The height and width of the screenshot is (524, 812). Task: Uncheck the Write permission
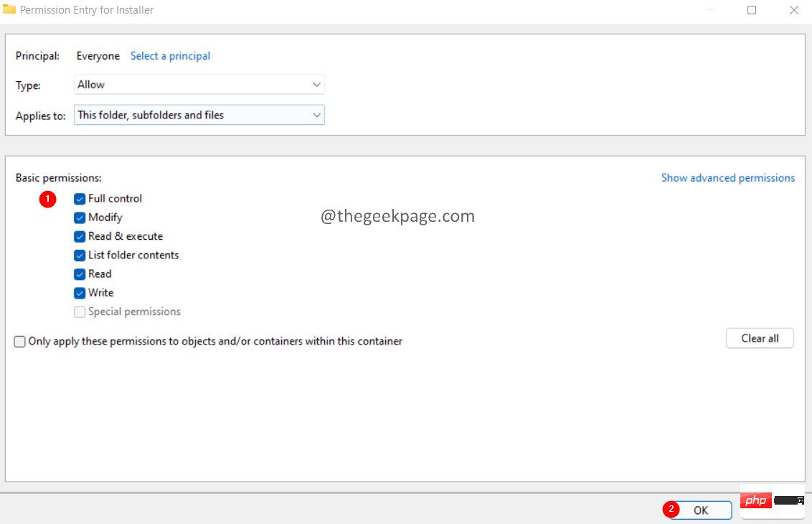tap(80, 293)
